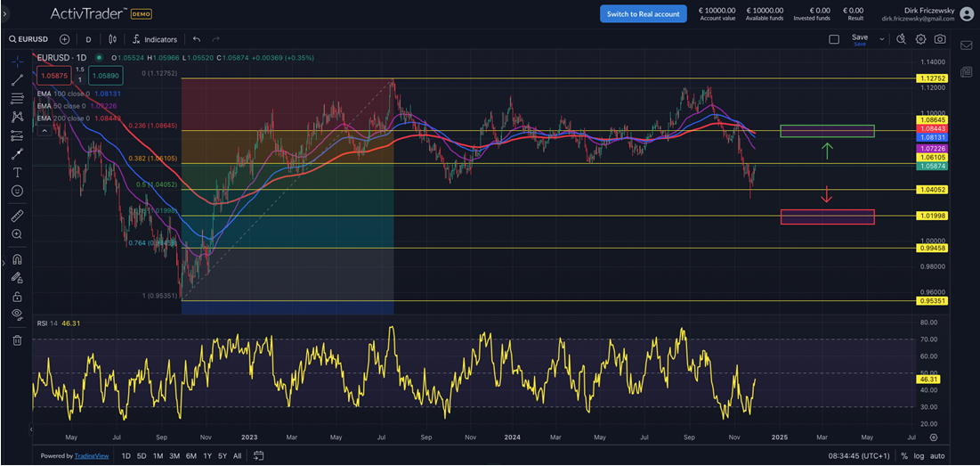Take a chart snapshot with camera icon
Image resolution: width=980 pixels, height=466 pixels.
coord(940,39)
